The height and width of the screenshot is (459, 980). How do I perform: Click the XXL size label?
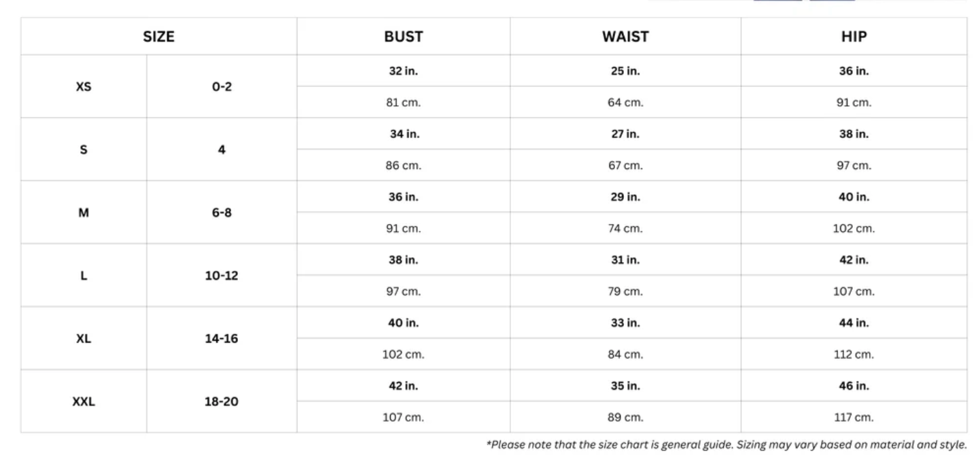pos(84,401)
